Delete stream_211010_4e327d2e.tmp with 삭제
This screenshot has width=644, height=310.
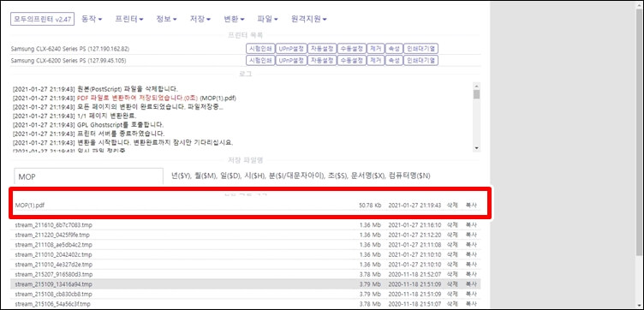pos(452,265)
